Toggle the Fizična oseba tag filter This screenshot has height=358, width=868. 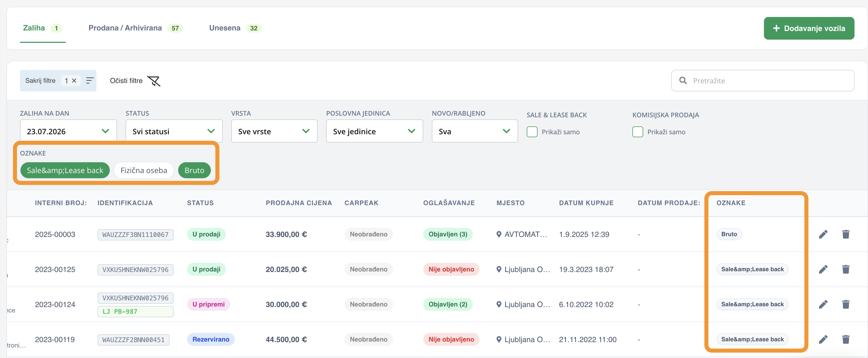[x=144, y=171]
